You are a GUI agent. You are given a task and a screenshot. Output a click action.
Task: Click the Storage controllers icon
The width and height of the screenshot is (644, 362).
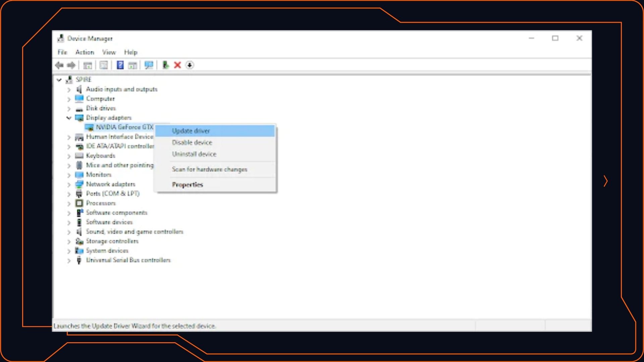coord(79,241)
